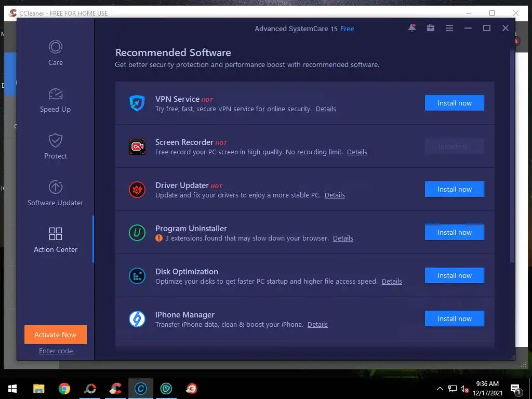Click the circular-arrow app icon in taskbar
The height and width of the screenshot is (399, 532).
point(90,389)
